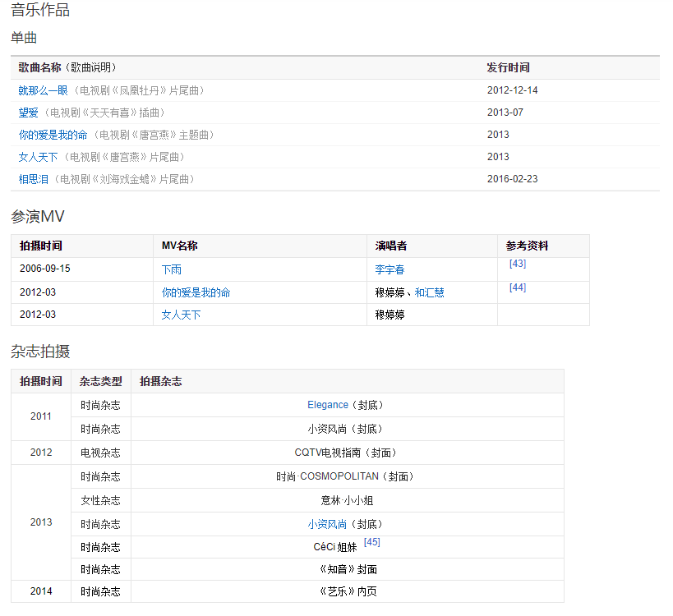Open singer 李宇春's page link
This screenshot has height=616, width=673.
[x=390, y=269]
